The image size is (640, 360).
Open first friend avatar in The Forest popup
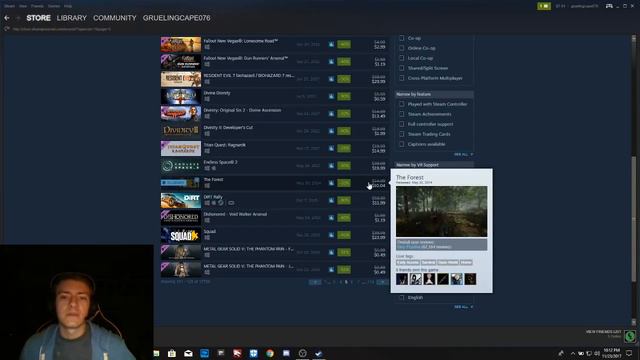coord(402,279)
